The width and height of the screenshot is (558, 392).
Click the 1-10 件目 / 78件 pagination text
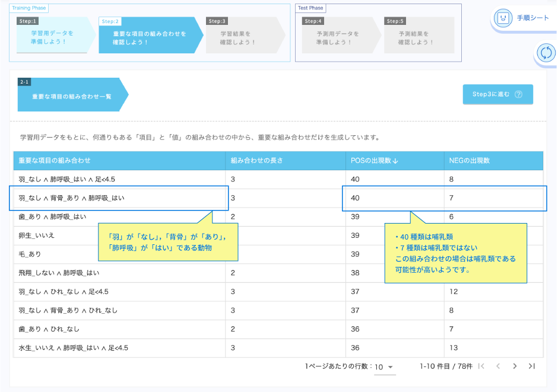(x=446, y=366)
